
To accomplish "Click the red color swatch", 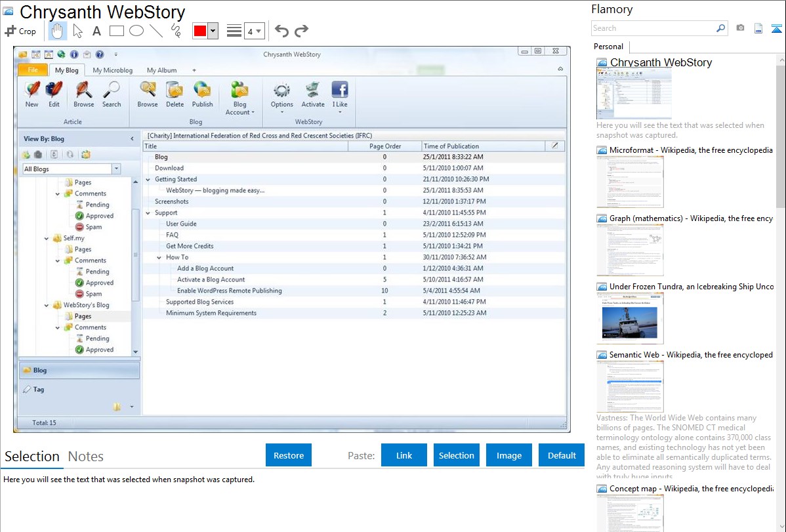I will [200, 31].
